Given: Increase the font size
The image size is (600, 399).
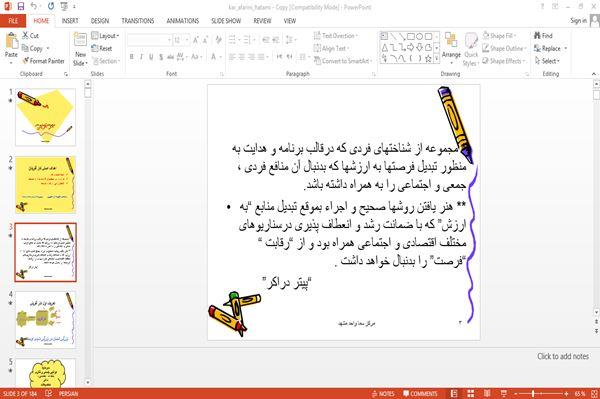Looking at the screenshot, I should pos(196,40).
